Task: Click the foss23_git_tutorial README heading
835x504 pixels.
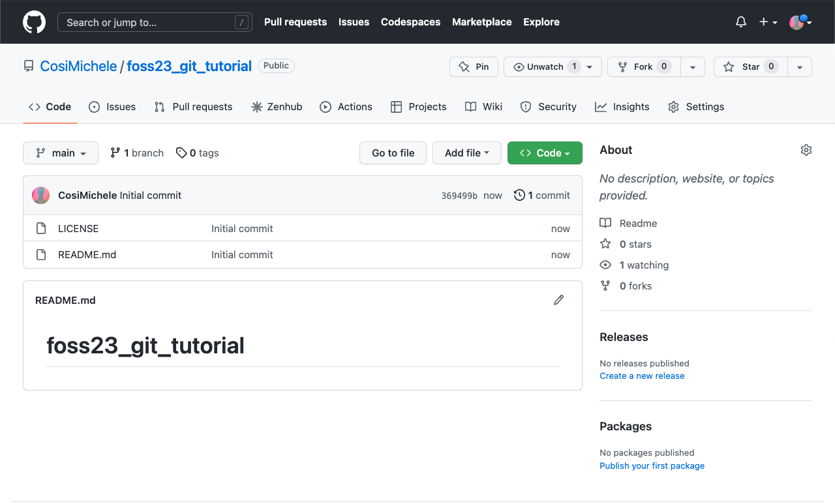Action: 145,346
